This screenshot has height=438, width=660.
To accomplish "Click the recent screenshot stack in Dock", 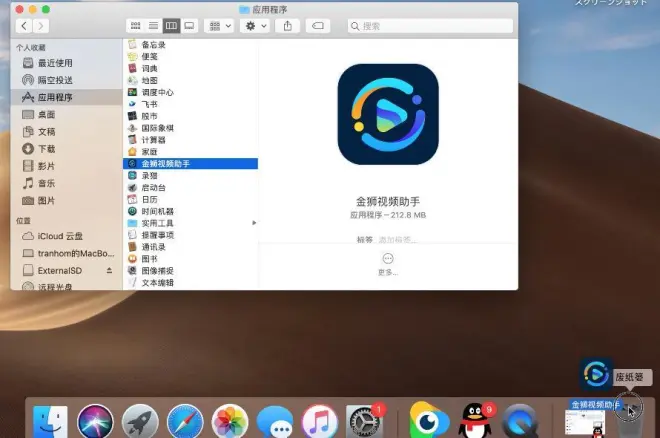I will coord(585,423).
